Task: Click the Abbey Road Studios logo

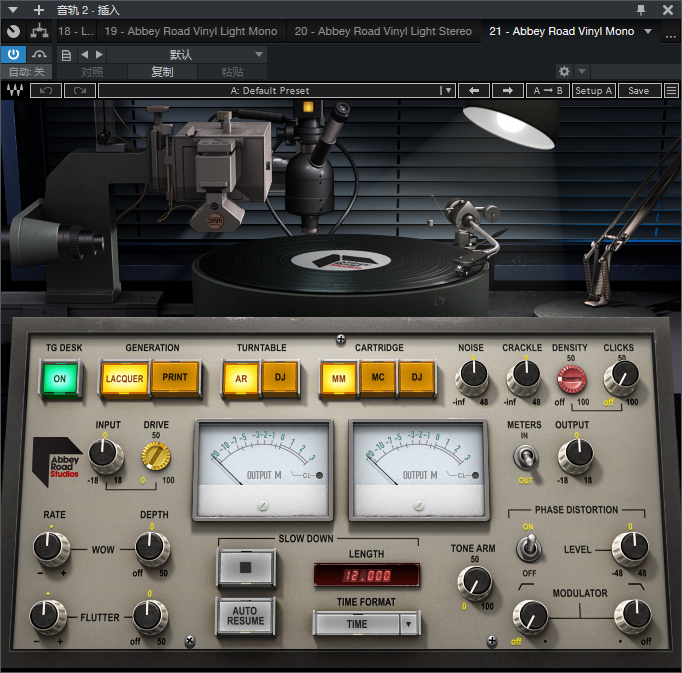Action: click(57, 462)
